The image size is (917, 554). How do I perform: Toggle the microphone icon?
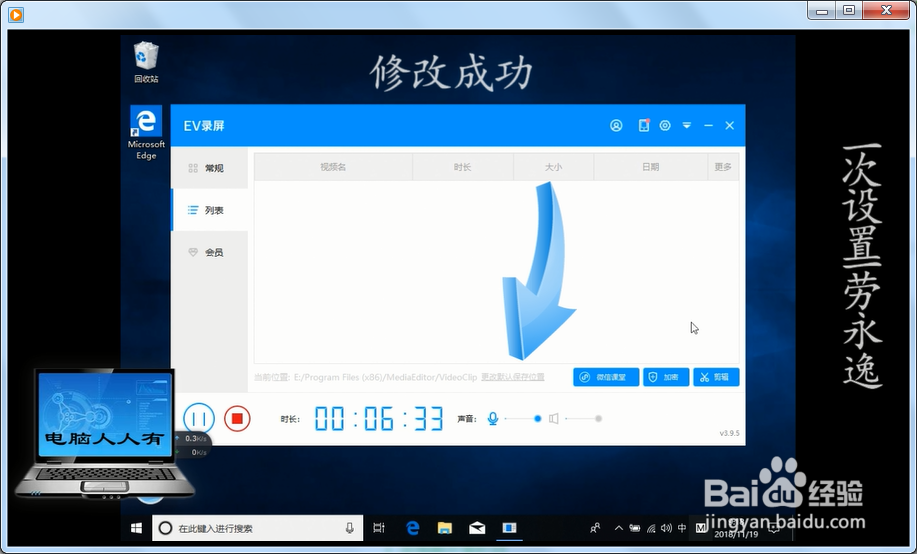pos(493,419)
